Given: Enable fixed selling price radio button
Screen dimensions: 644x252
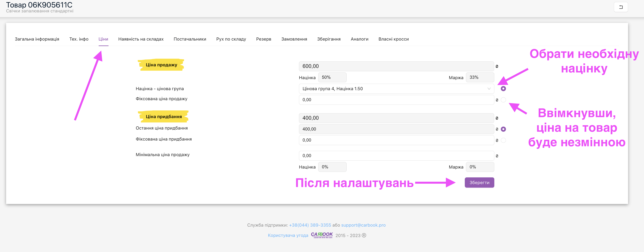Looking at the screenshot, I should tap(503, 100).
